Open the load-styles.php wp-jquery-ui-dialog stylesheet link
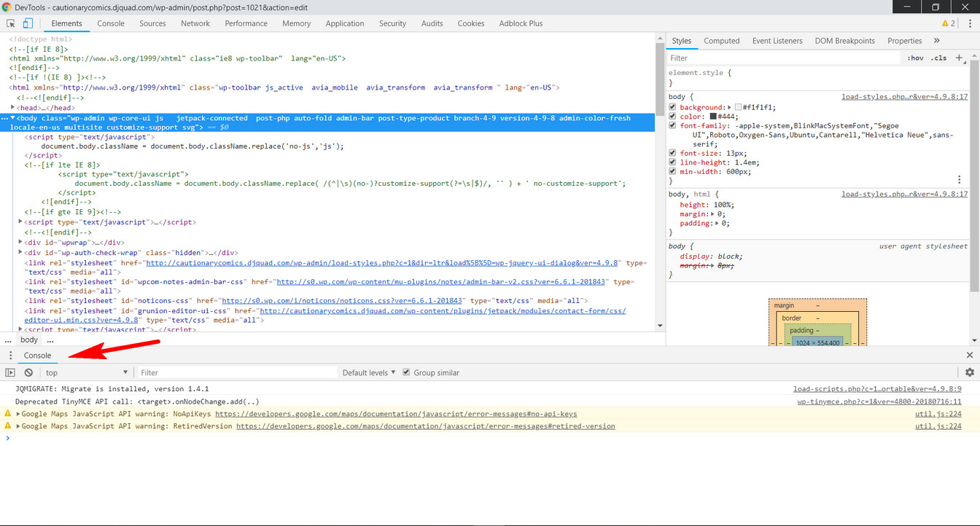980x526 pixels. point(382,263)
